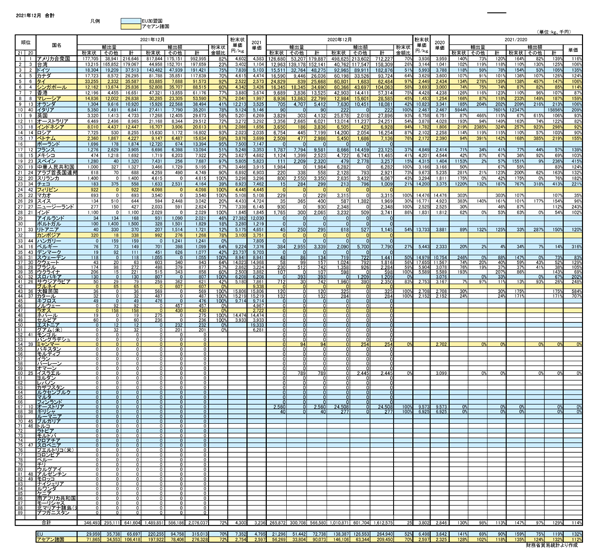Select the シンガポール country cell
The image size is (600, 558).
point(57,87)
